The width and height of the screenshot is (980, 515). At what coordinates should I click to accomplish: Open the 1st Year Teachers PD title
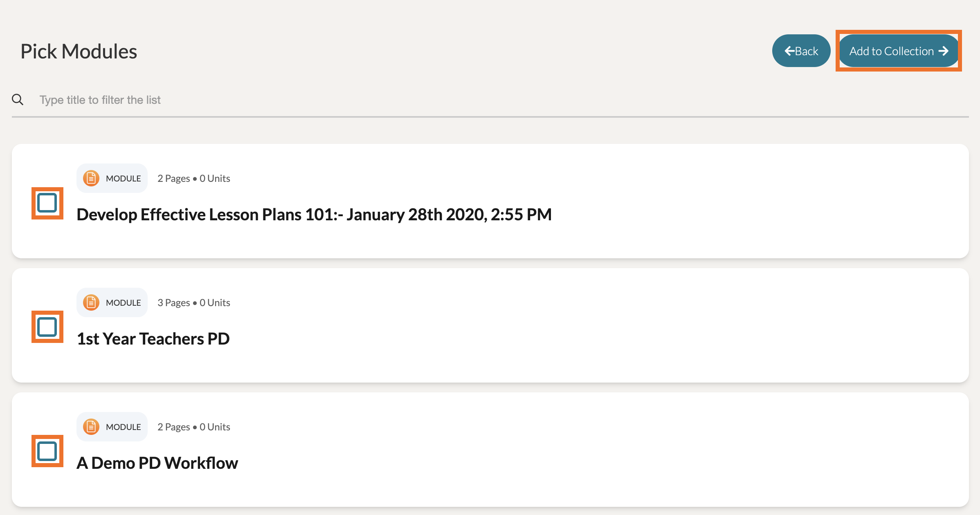pyautogui.click(x=153, y=339)
